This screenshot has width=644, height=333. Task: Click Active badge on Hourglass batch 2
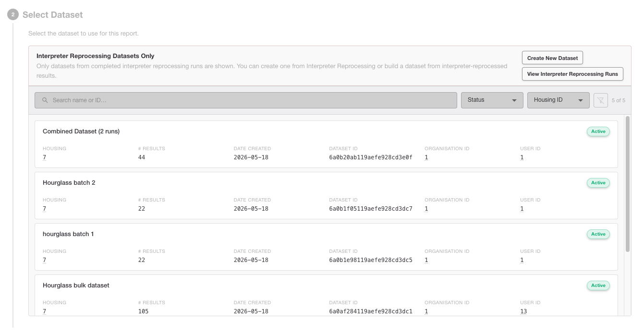point(598,183)
